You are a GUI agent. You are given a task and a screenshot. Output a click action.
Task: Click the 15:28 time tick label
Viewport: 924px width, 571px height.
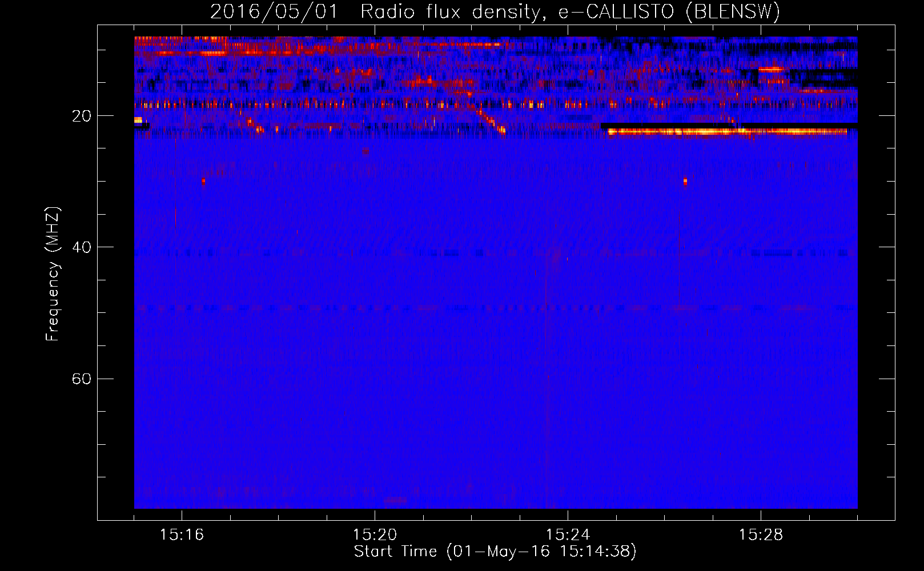(x=761, y=534)
